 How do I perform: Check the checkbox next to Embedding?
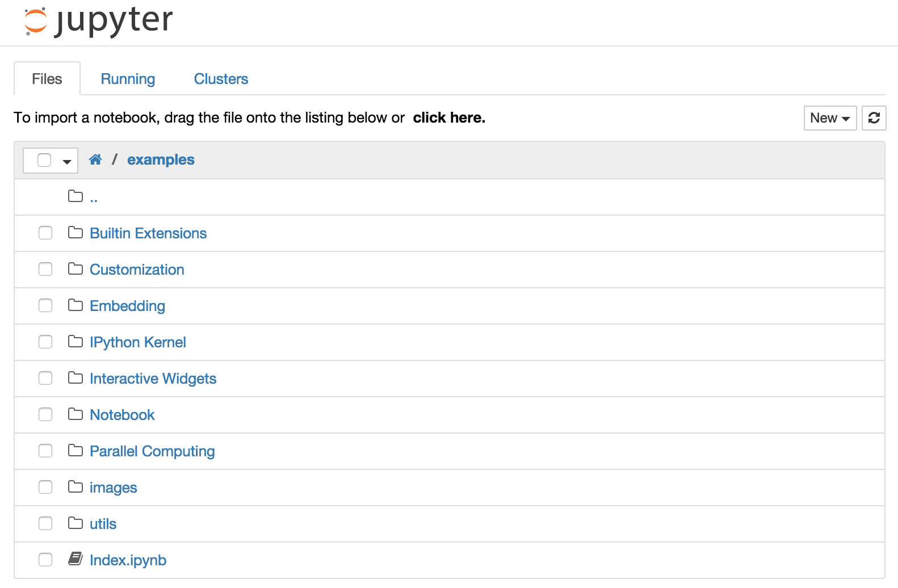[x=45, y=305]
